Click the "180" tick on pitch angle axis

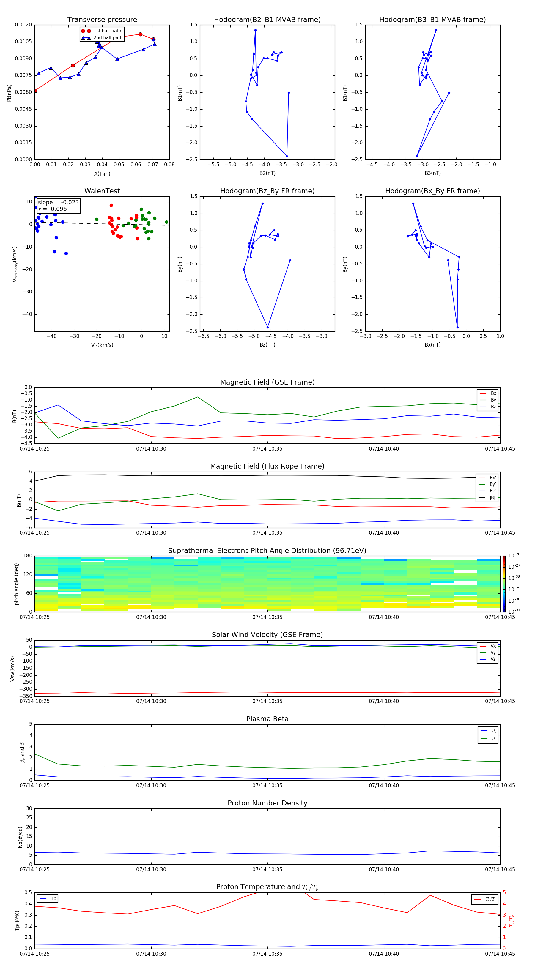coord(28,556)
